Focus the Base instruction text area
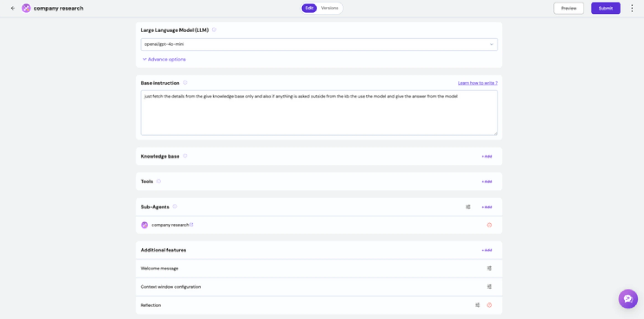This screenshot has height=319, width=644. (319, 113)
